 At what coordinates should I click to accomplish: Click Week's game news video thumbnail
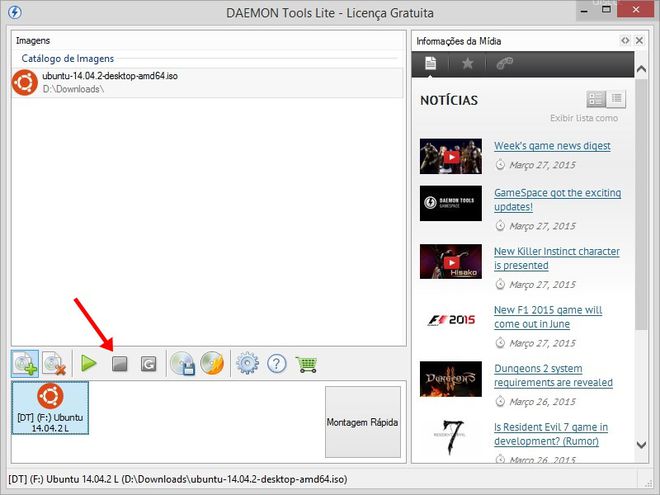(451, 156)
